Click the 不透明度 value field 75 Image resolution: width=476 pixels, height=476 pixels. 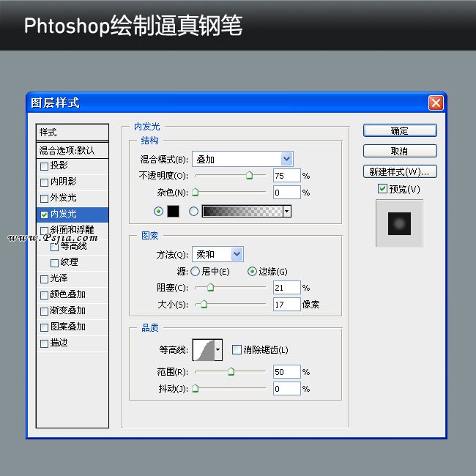point(286,176)
